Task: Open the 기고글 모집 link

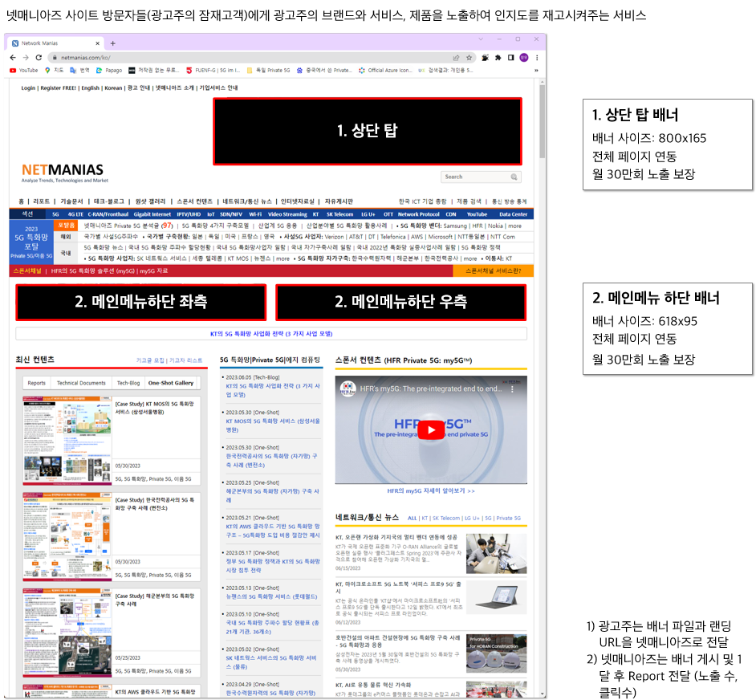Action: tap(150, 361)
